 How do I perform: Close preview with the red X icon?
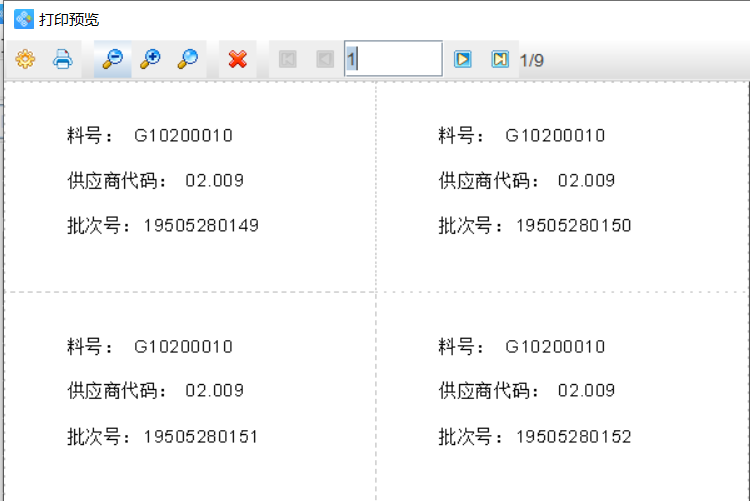238,59
